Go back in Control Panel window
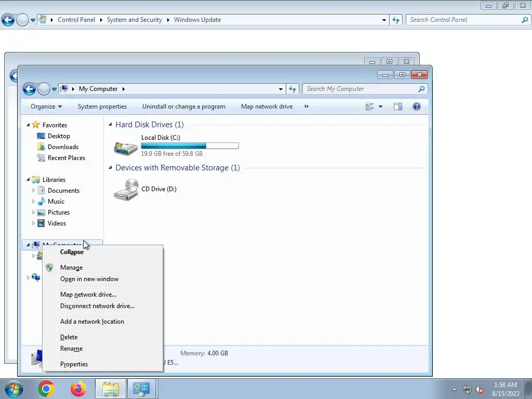Image resolution: width=532 pixels, height=399 pixels. point(8,20)
